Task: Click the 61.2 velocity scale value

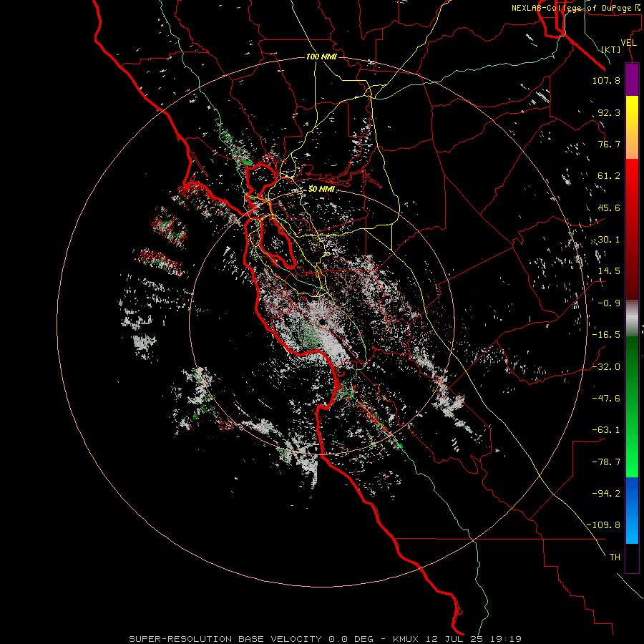Action: pos(609,176)
